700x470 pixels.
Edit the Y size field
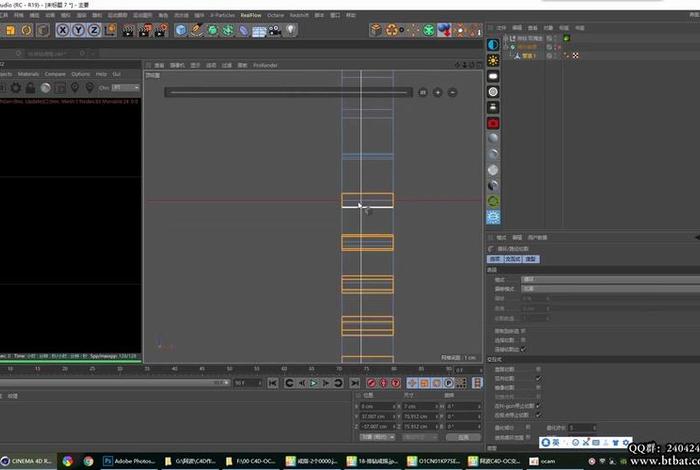click(421, 417)
